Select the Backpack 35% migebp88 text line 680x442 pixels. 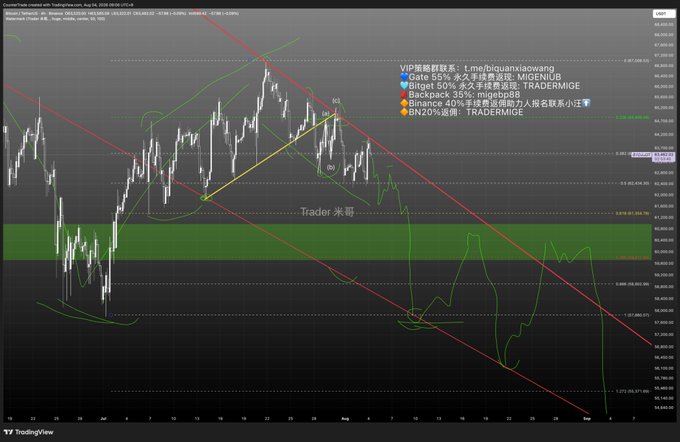[x=460, y=95]
